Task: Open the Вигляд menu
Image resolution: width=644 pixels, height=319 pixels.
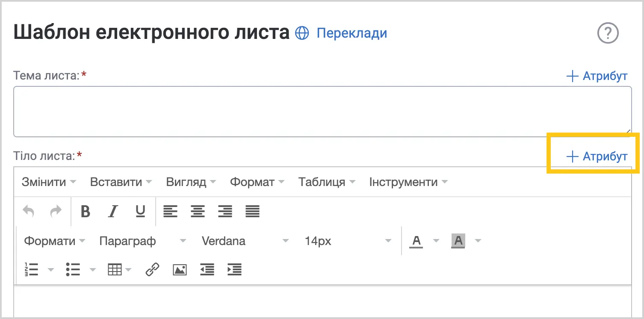Action: pyautogui.click(x=191, y=182)
